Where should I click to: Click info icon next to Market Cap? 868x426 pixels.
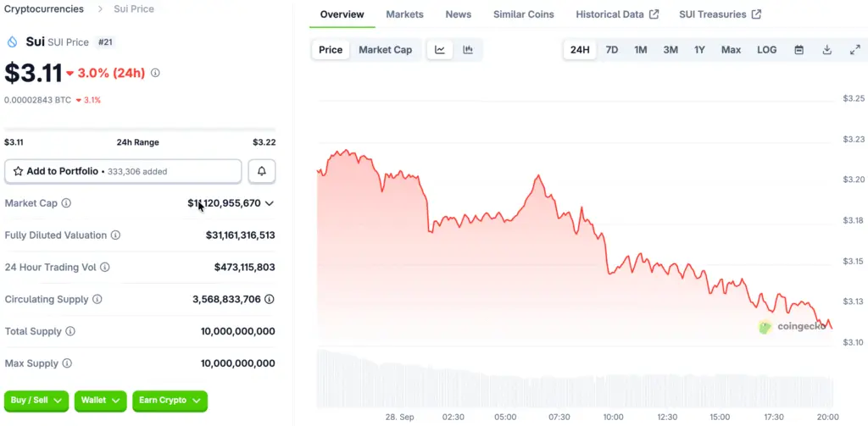pos(66,203)
